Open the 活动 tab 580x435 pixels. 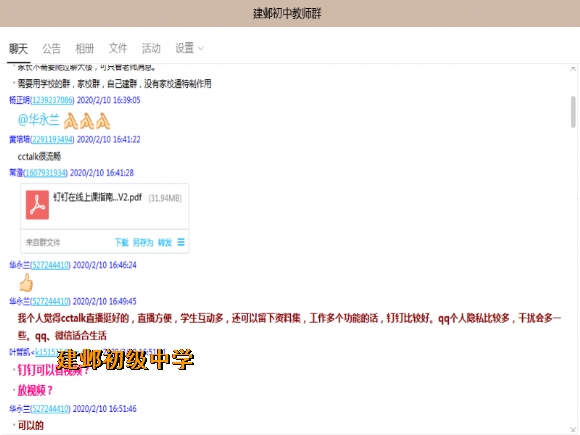151,48
